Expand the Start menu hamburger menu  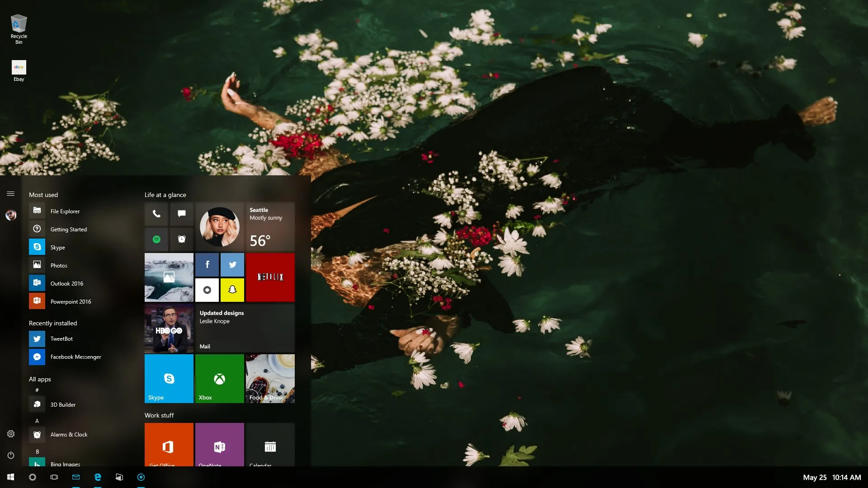[10, 193]
